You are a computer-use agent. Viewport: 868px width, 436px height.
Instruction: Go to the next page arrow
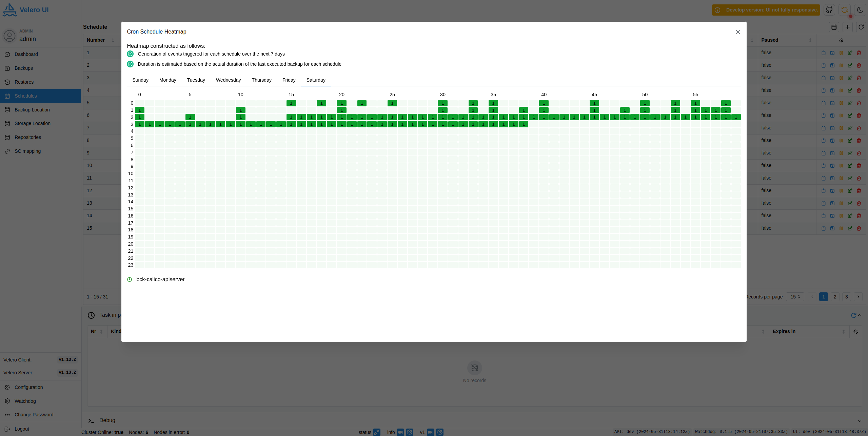coord(858,297)
